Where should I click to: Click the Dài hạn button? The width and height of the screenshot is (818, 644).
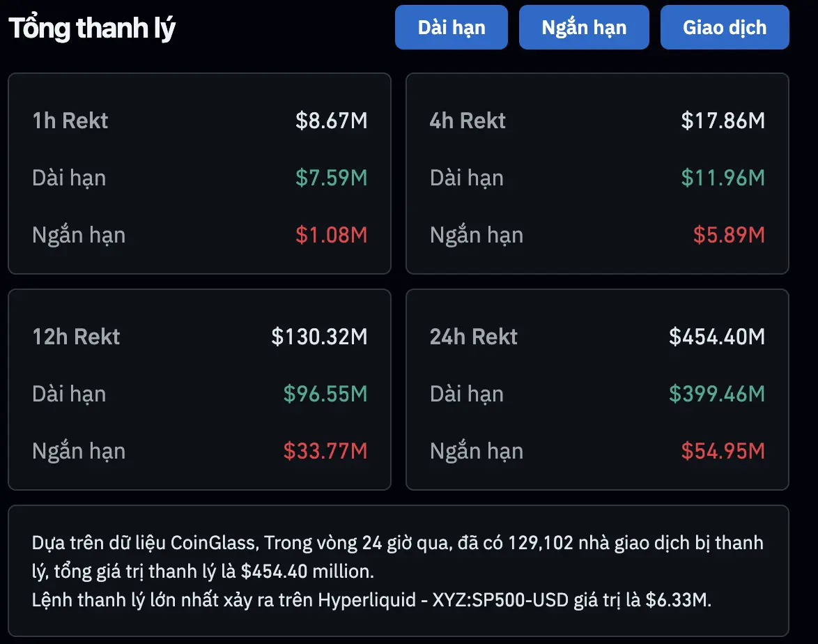pyautogui.click(x=451, y=27)
